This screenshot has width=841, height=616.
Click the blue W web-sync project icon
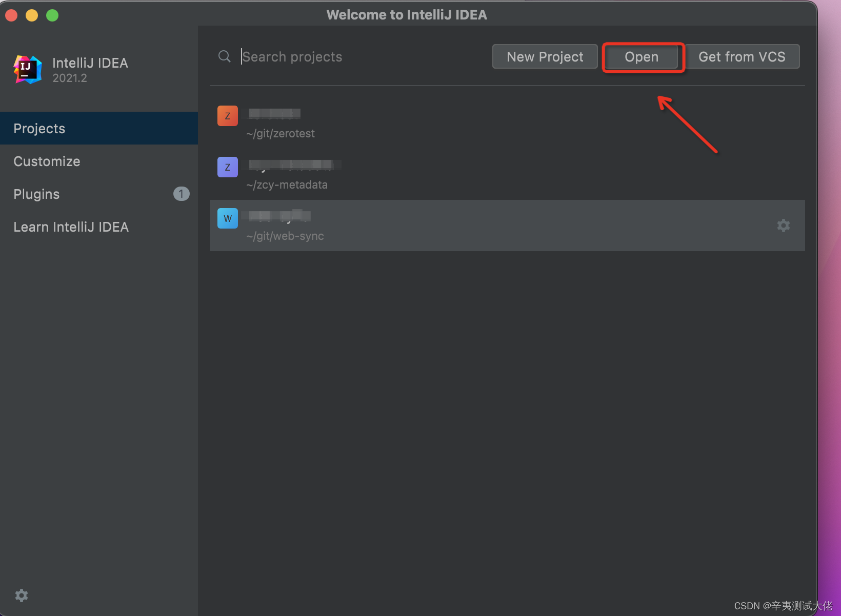pyautogui.click(x=228, y=218)
